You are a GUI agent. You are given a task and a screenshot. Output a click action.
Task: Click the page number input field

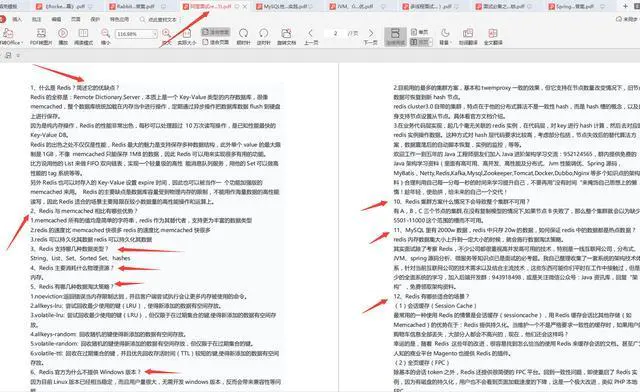click(336, 33)
